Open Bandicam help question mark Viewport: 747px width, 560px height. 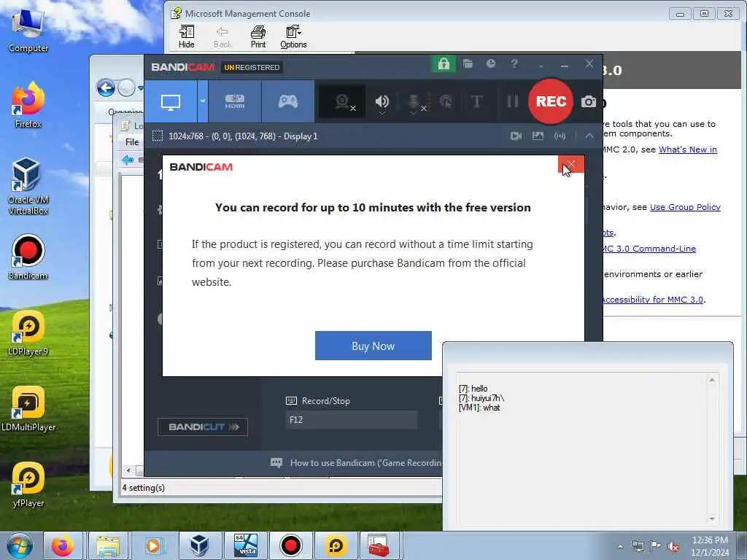[x=514, y=63]
